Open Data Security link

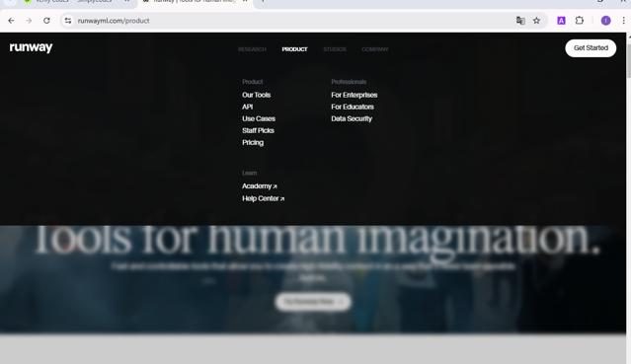click(352, 118)
